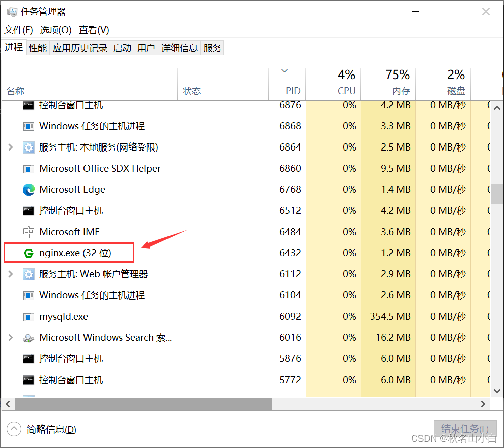
Task: Switch to the 进程 tab
Action: [14, 47]
